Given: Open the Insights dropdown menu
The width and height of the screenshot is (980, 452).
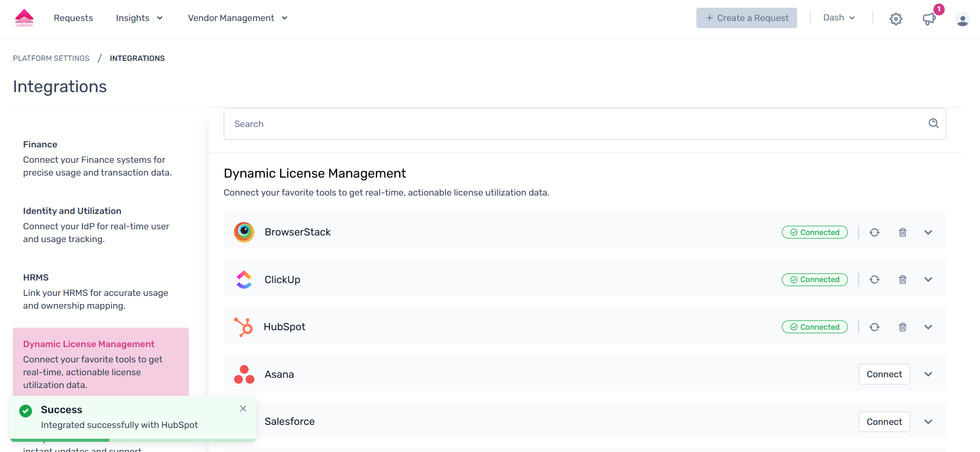Looking at the screenshot, I should pyautogui.click(x=139, y=18).
